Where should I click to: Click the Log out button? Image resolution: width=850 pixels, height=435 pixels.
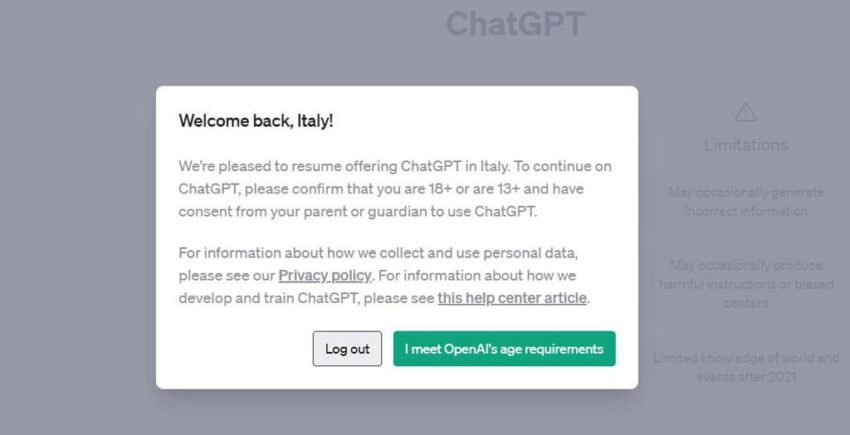click(x=347, y=349)
